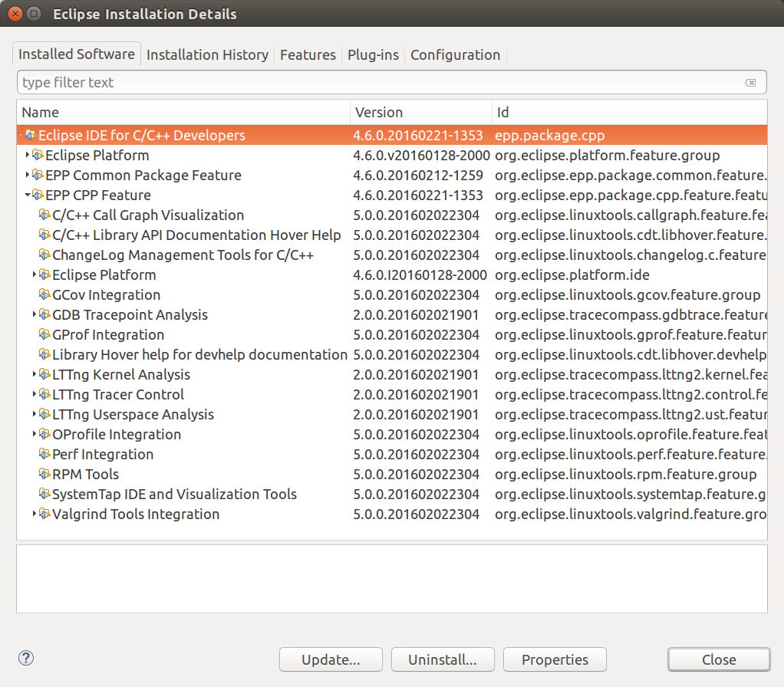The image size is (784, 687).
Task: Clear the filter text with the erase icon
Action: coord(750,83)
